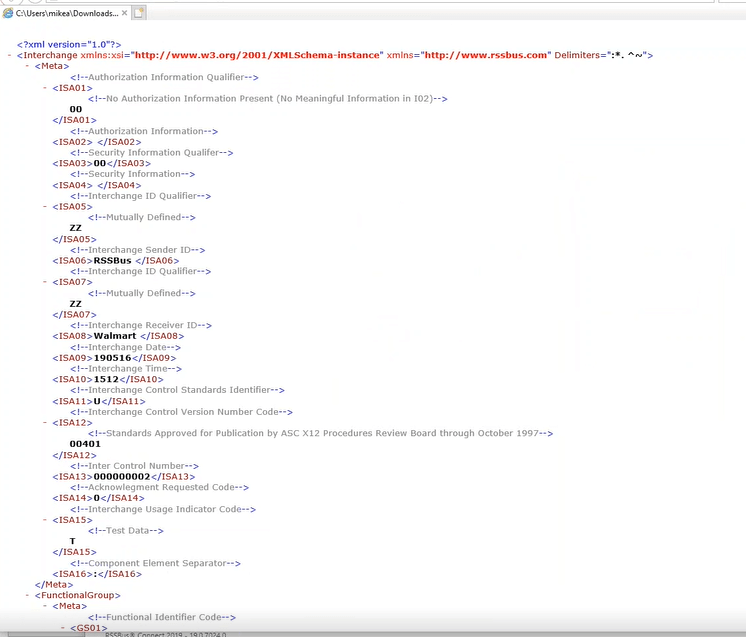Screen dimensions: 746x637
Task: Click the Component Element Separator comment
Action: [156, 563]
